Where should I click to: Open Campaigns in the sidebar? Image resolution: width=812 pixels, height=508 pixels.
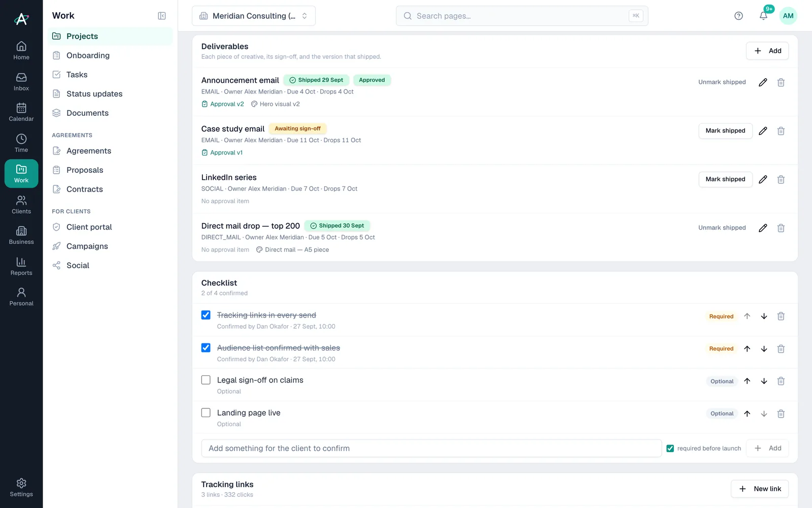point(110,246)
